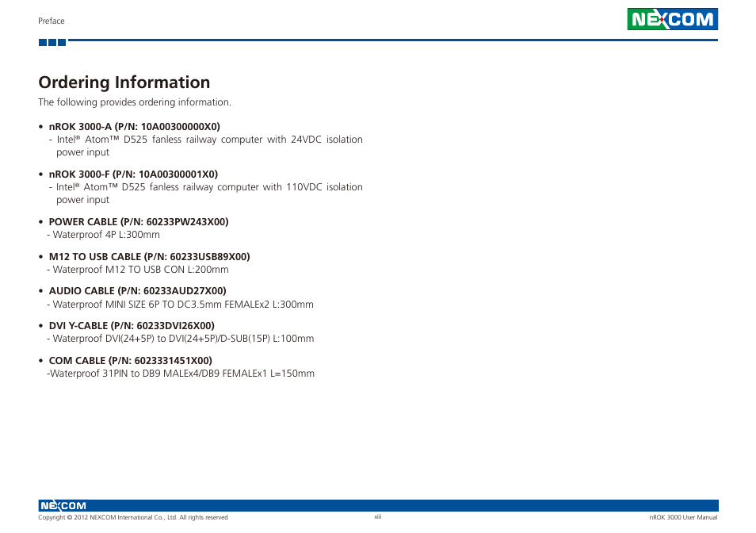Click the 110VDC isolation power input description
The image size is (756, 533).
206,194
